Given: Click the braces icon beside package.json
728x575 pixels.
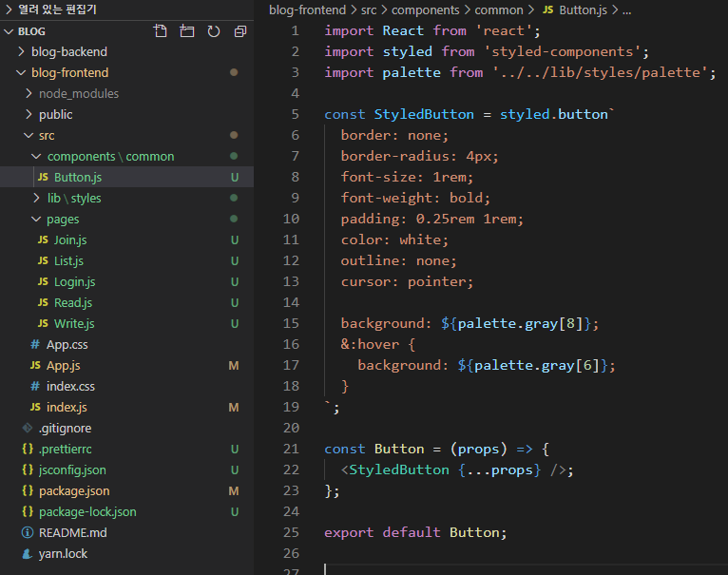Looking at the screenshot, I should 28,490.
